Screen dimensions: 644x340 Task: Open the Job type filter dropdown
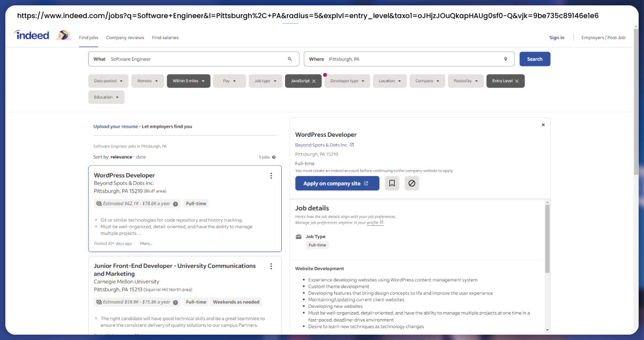[x=265, y=81]
